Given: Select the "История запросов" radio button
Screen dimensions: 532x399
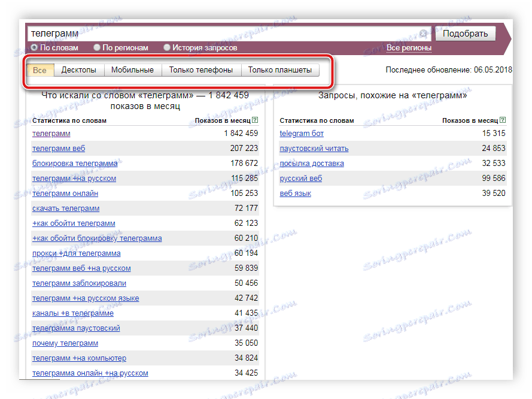Looking at the screenshot, I should (x=166, y=47).
